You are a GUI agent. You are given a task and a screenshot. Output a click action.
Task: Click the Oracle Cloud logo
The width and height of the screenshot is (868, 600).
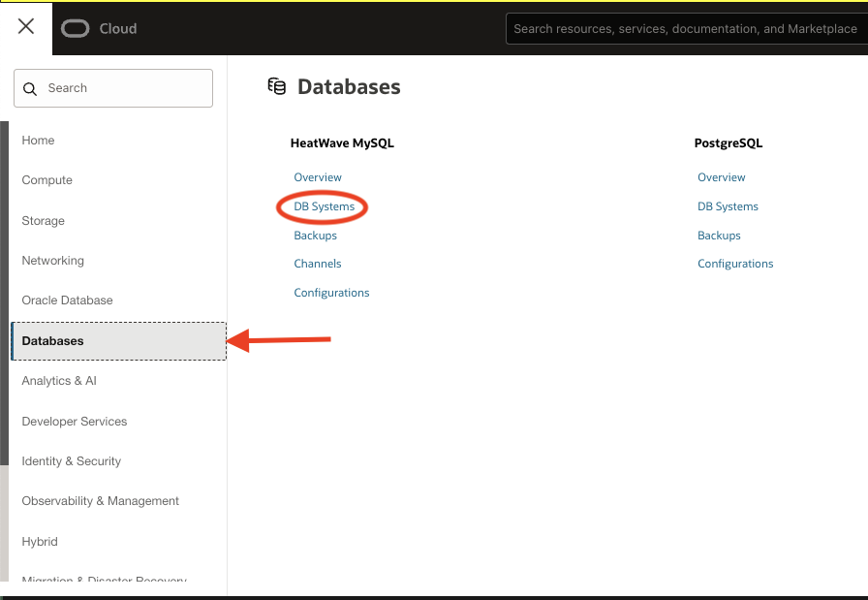pos(76,29)
